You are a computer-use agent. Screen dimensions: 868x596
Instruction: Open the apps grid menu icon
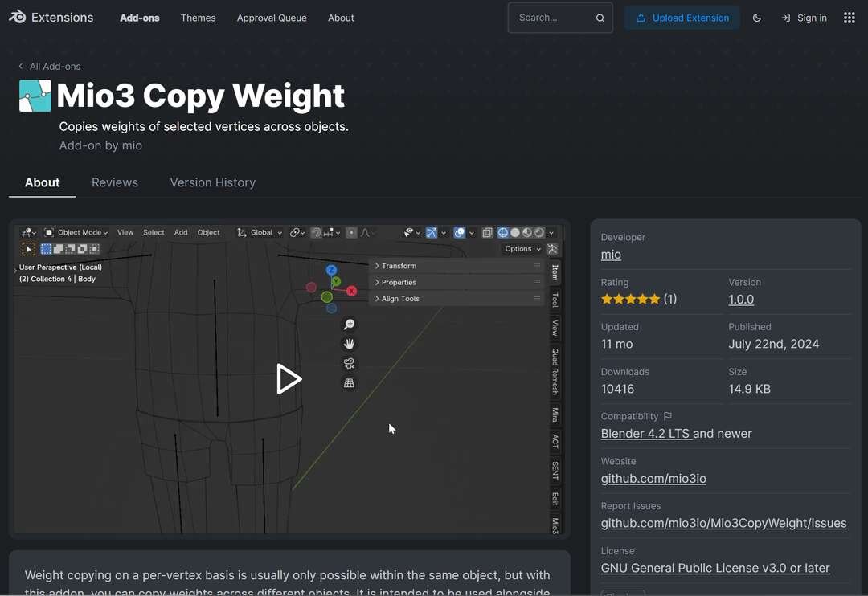coord(850,18)
